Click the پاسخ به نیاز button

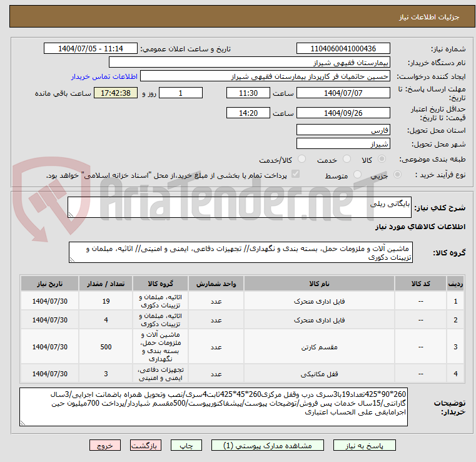coord(364,445)
